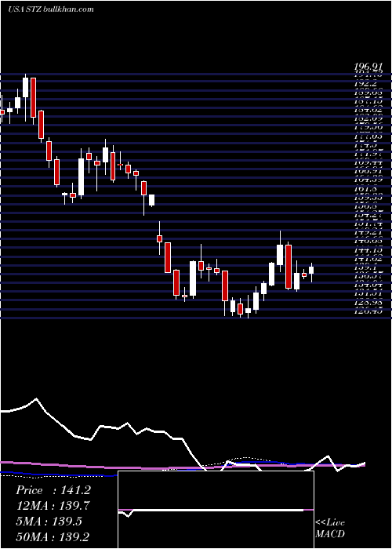Click the '5MA : 139.5' readout

point(49,521)
